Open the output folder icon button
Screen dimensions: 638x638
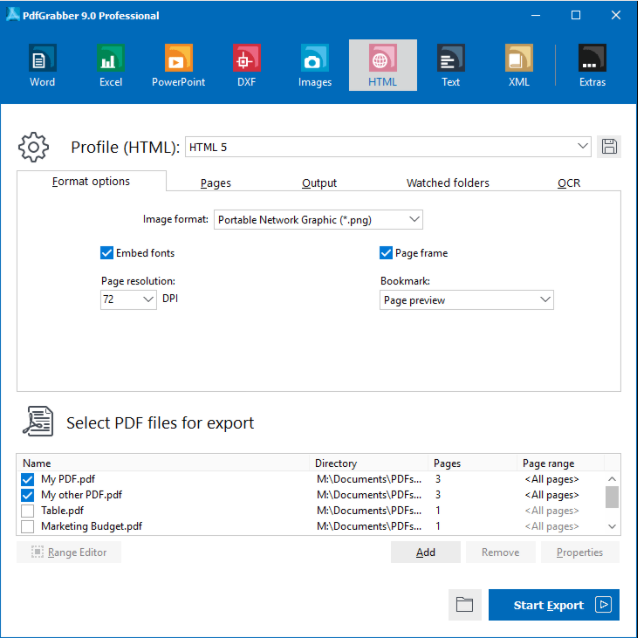tap(464, 604)
